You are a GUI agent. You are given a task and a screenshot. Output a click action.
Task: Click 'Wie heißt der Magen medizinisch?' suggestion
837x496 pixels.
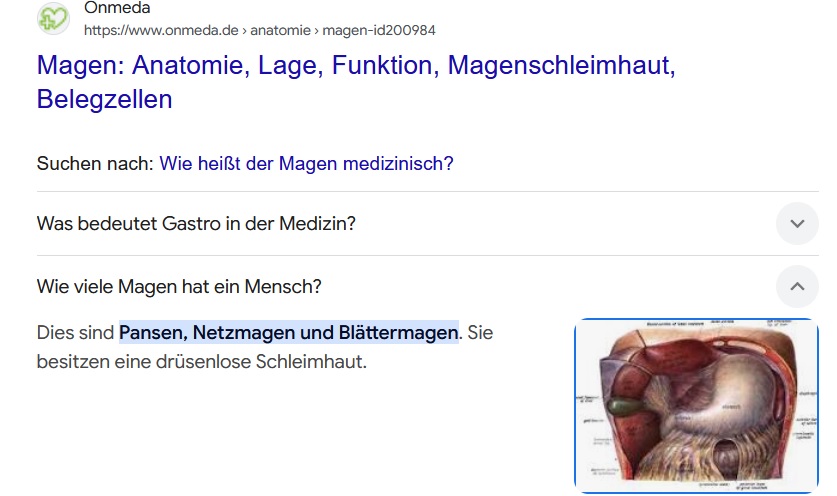point(306,163)
